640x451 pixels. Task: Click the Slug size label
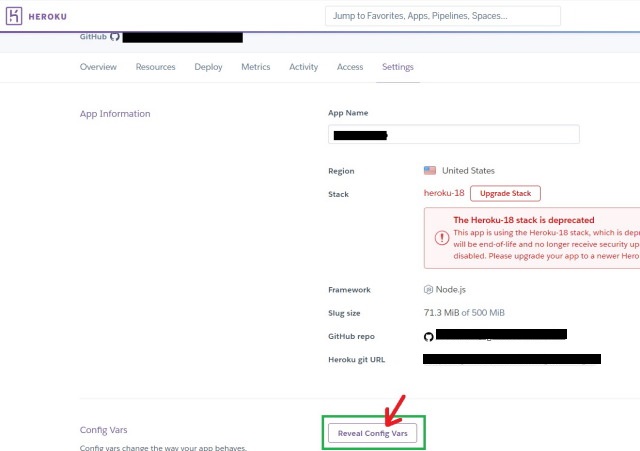pos(344,313)
